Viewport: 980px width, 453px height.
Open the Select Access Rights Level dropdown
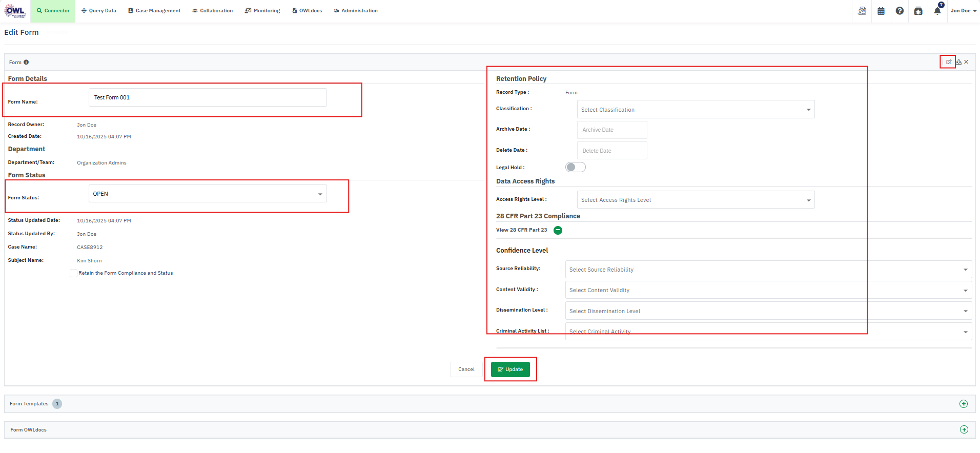point(696,200)
